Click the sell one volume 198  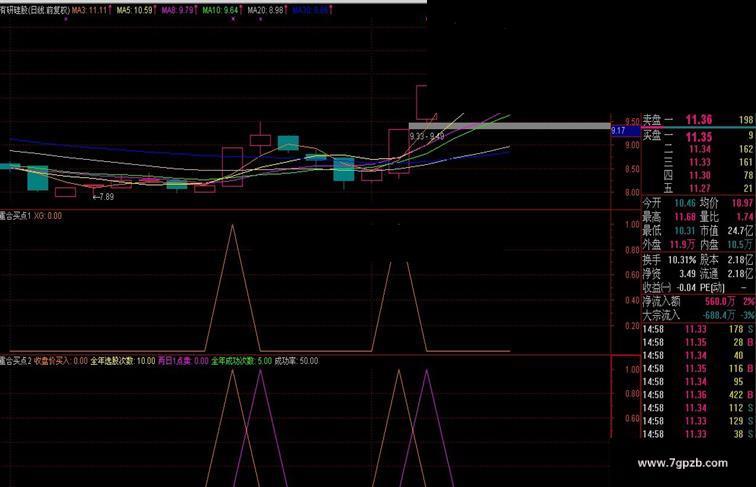(x=745, y=120)
